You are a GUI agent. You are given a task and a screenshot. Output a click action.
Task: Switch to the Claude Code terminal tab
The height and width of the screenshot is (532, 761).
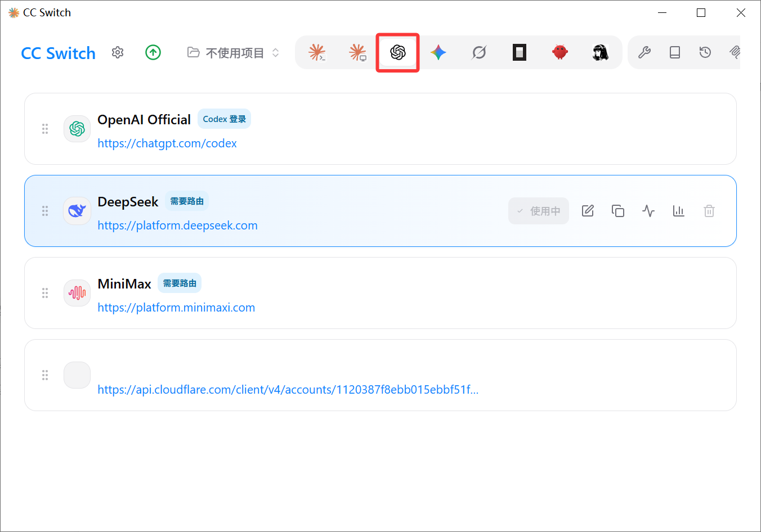point(317,52)
